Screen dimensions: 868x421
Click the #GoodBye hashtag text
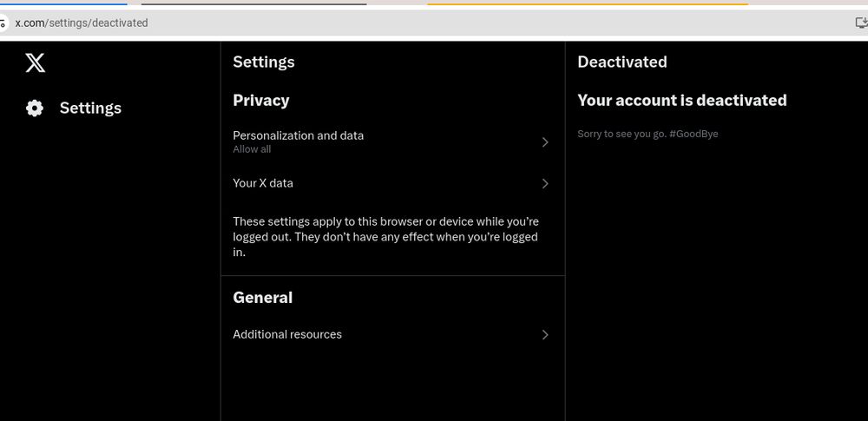694,134
